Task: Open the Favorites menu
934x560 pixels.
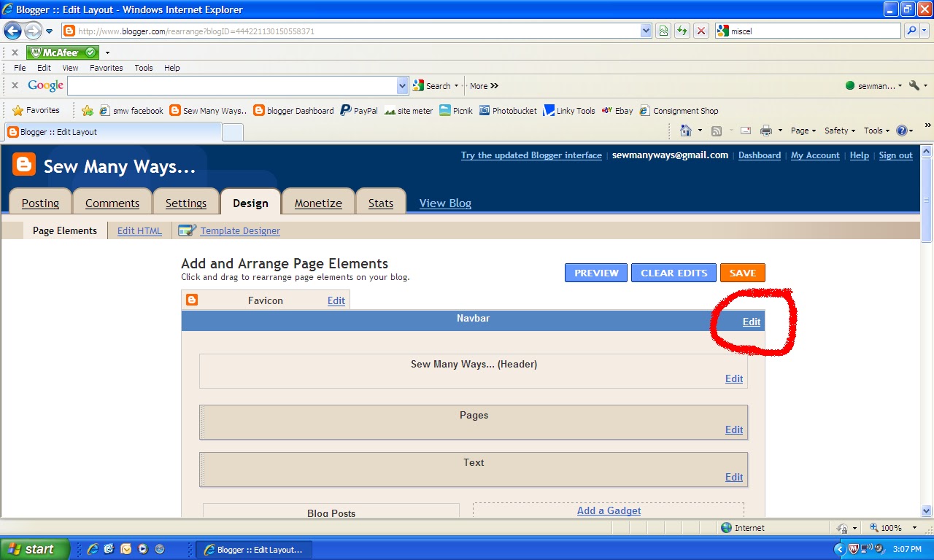Action: click(106, 67)
